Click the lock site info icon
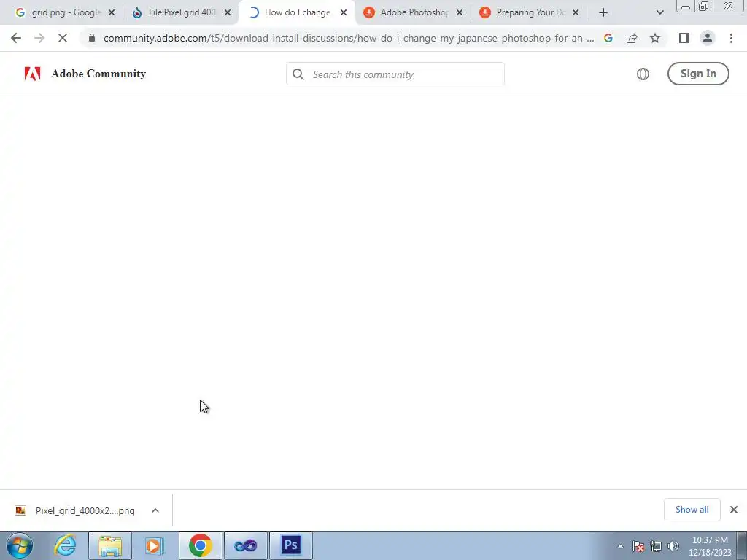The image size is (747, 560). pyautogui.click(x=92, y=38)
